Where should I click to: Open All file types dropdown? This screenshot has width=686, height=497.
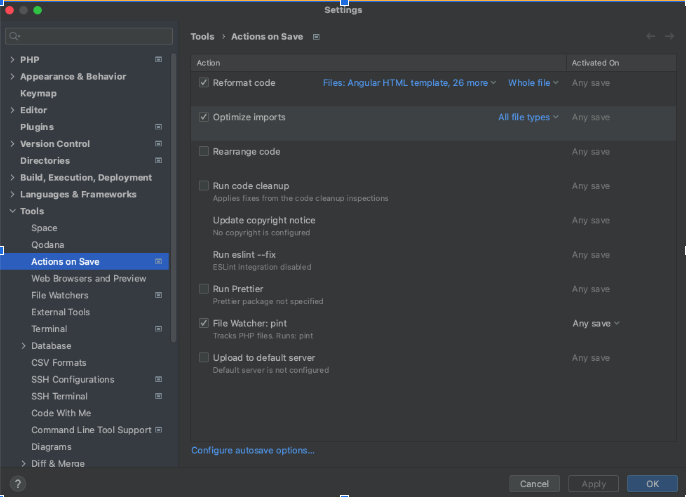528,117
